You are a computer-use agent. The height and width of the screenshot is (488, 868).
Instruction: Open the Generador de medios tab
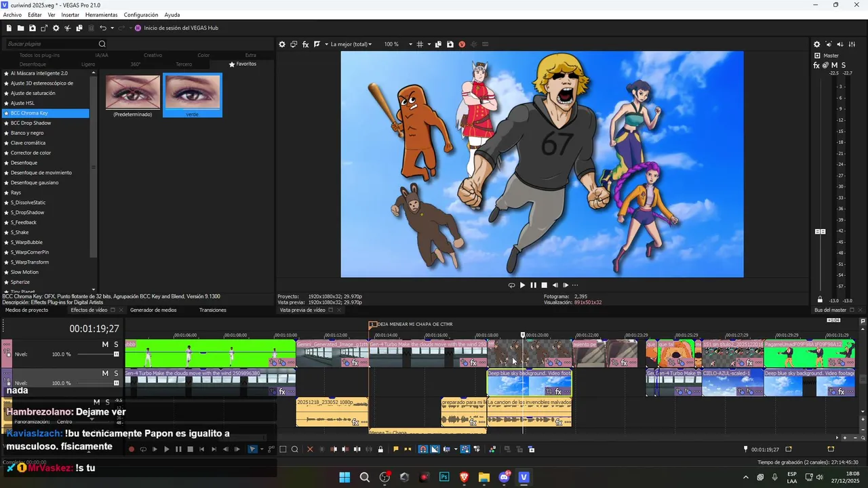pos(153,310)
